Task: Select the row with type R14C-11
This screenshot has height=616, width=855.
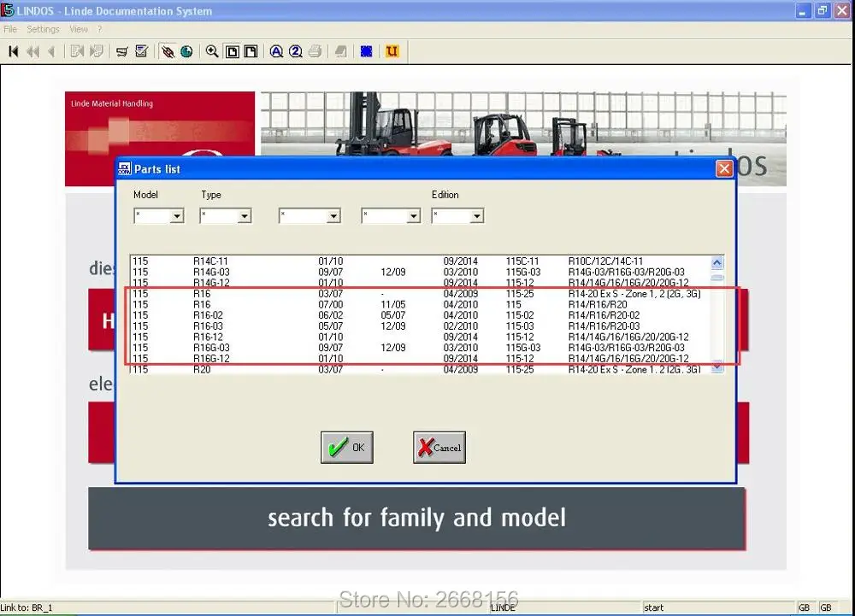Action: click(x=421, y=261)
